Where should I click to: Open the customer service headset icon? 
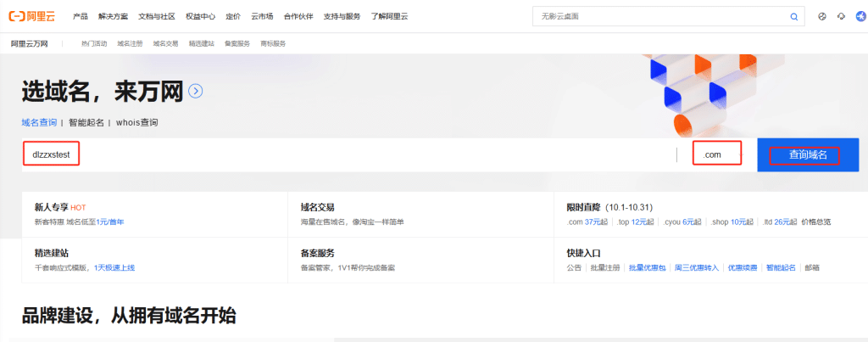coord(842,17)
